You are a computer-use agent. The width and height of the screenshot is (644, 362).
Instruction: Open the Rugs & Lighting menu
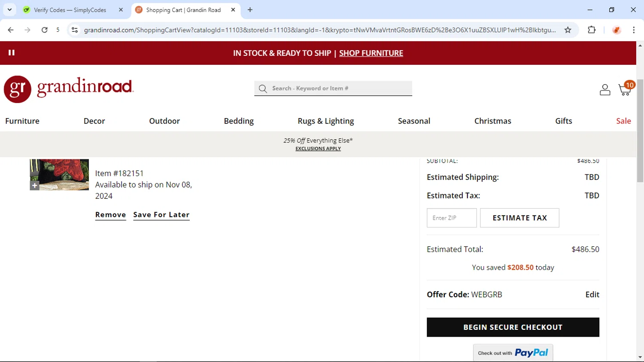(x=326, y=121)
